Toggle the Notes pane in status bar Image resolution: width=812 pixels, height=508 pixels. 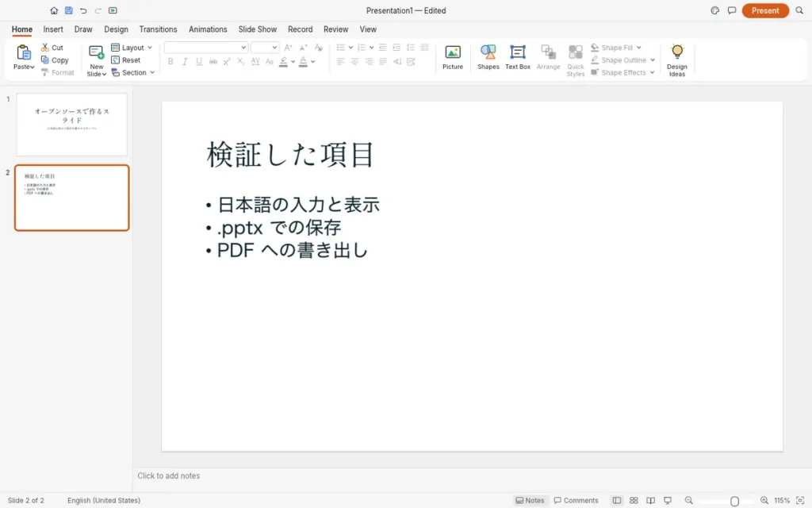click(x=530, y=500)
